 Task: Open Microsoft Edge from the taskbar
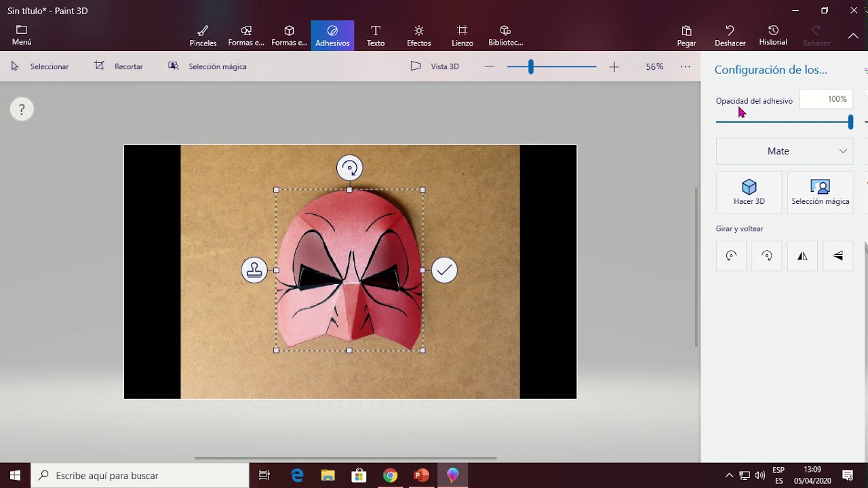pyautogui.click(x=297, y=475)
